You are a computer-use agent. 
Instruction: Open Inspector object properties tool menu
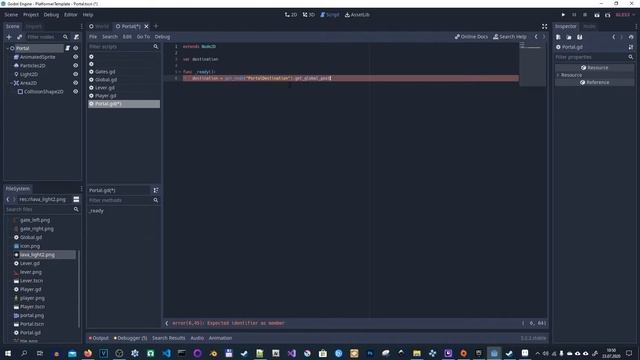coord(631,47)
